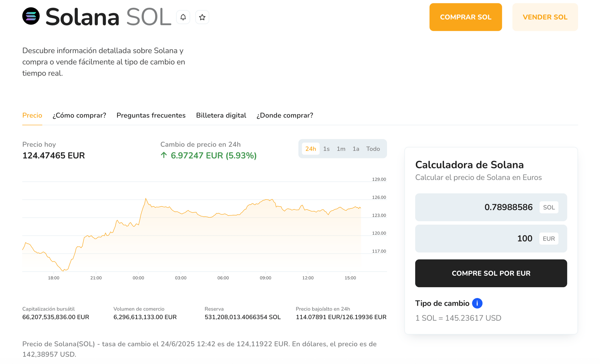
Task: Select the 1m time range
Action: click(x=341, y=149)
